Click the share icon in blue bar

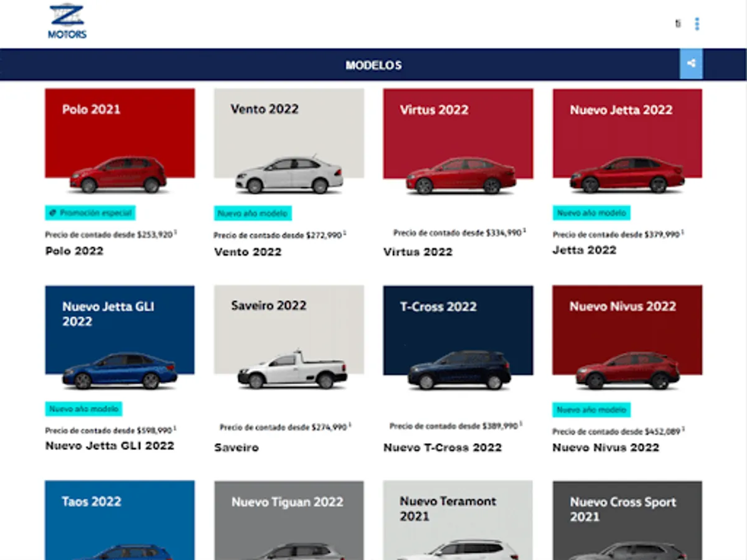691,63
